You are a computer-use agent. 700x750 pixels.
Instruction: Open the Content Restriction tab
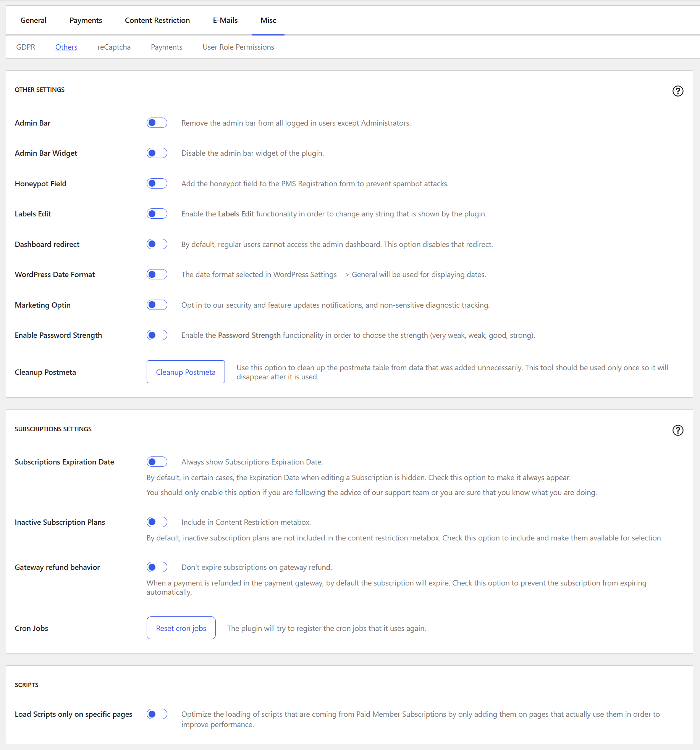(157, 20)
